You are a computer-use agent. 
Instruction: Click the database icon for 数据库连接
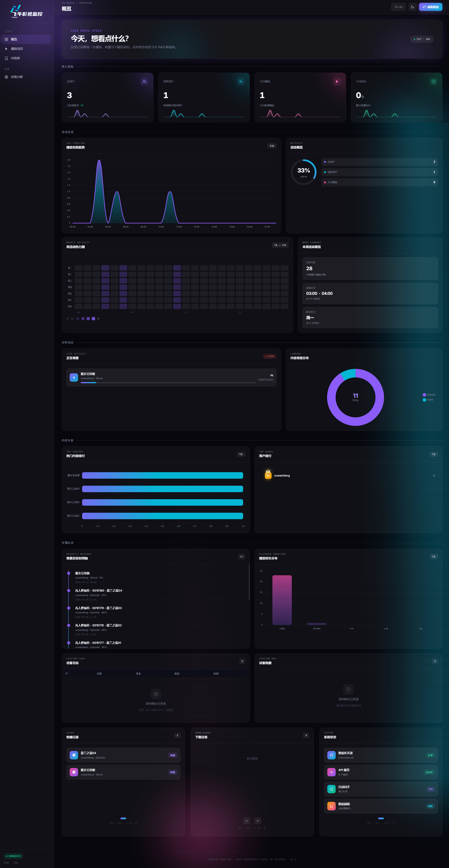pos(332,755)
